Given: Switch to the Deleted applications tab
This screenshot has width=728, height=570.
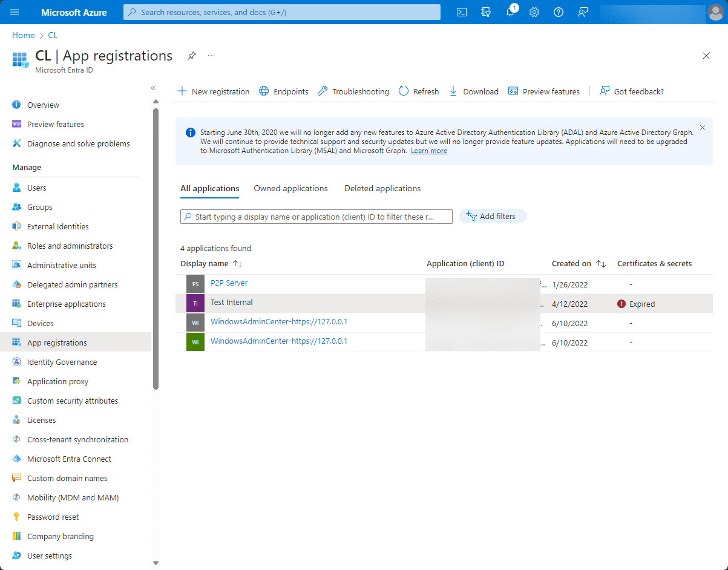Looking at the screenshot, I should [x=382, y=189].
